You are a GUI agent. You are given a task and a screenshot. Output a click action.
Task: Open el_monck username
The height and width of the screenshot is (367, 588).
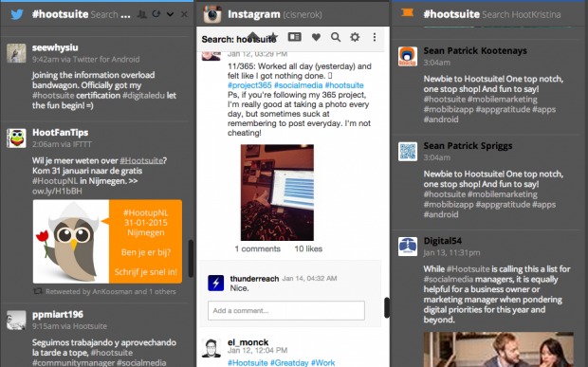248,342
